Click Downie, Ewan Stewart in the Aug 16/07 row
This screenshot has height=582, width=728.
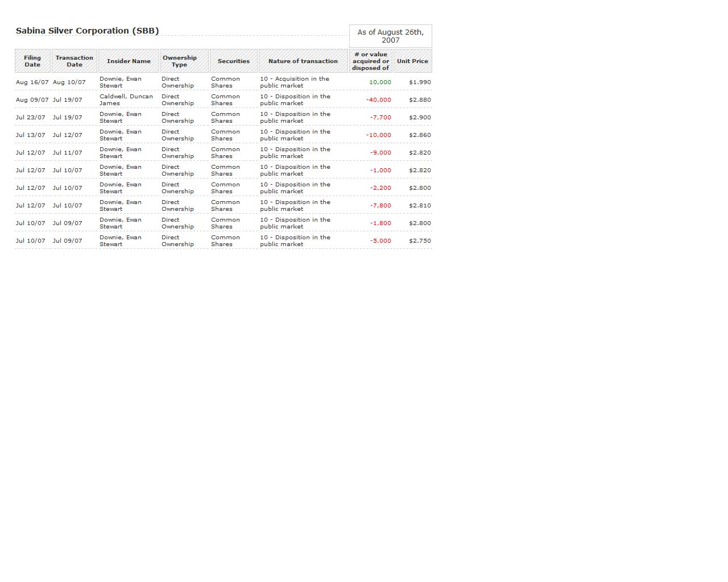(121, 82)
